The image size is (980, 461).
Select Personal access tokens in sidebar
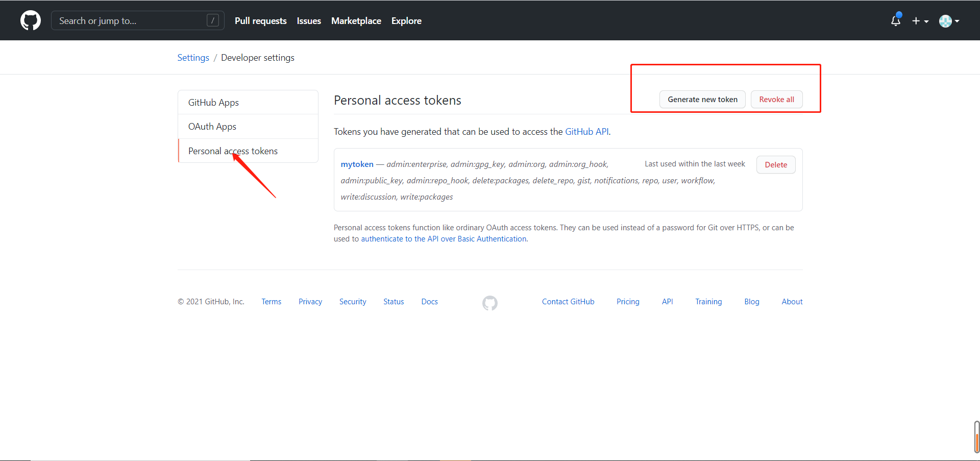(x=248, y=151)
